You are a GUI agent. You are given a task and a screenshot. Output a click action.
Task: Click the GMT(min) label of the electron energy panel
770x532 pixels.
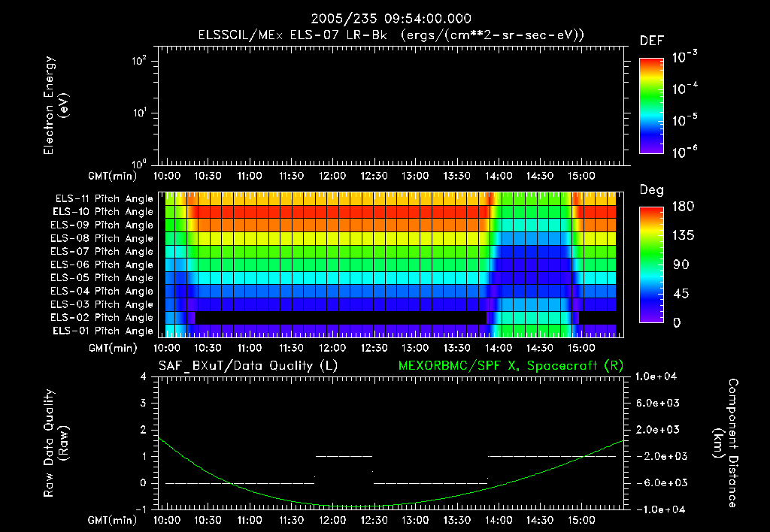(113, 176)
